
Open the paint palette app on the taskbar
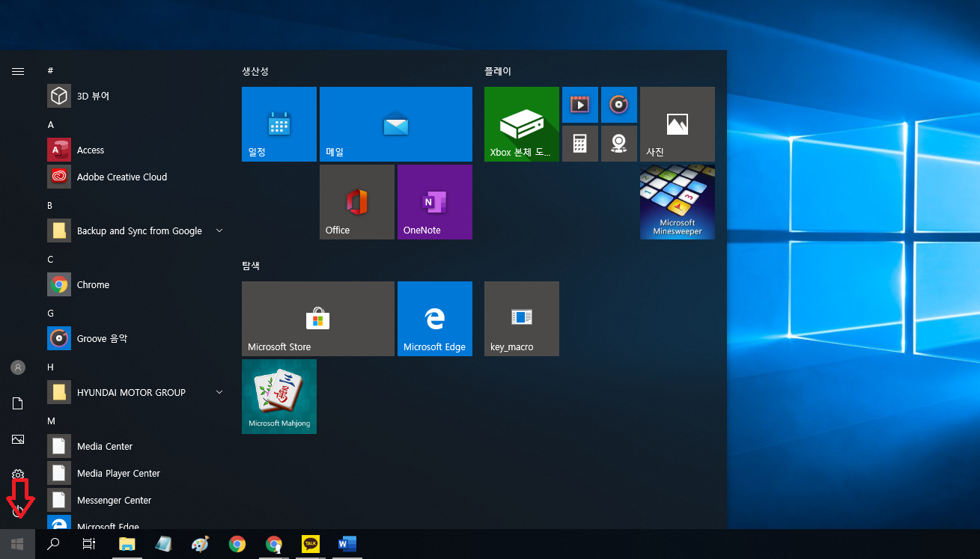(200, 544)
